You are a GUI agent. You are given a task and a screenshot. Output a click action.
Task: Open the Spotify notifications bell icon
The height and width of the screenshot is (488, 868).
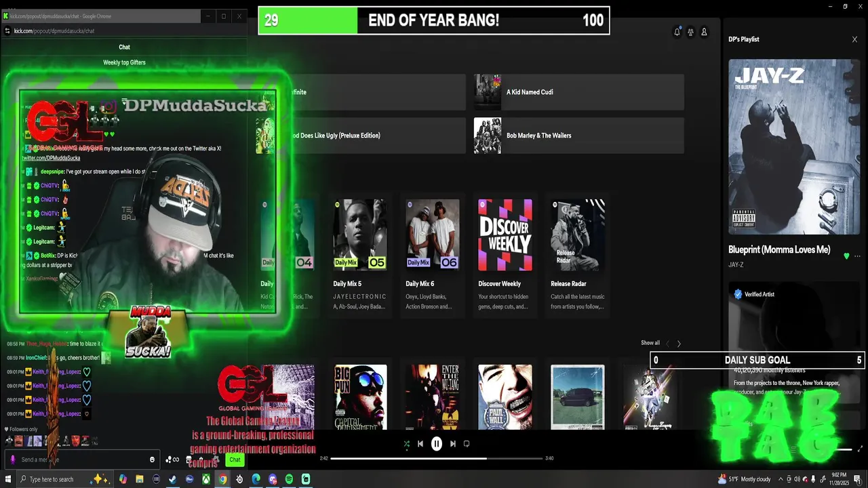click(x=677, y=32)
